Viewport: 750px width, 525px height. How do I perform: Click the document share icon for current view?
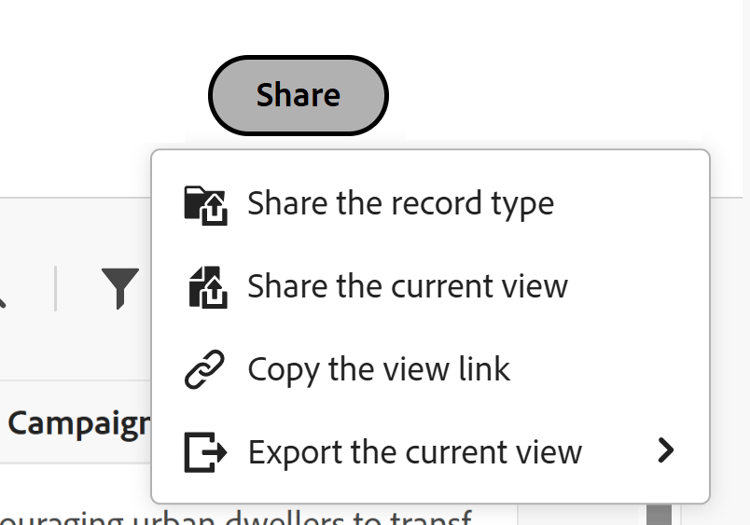208,287
